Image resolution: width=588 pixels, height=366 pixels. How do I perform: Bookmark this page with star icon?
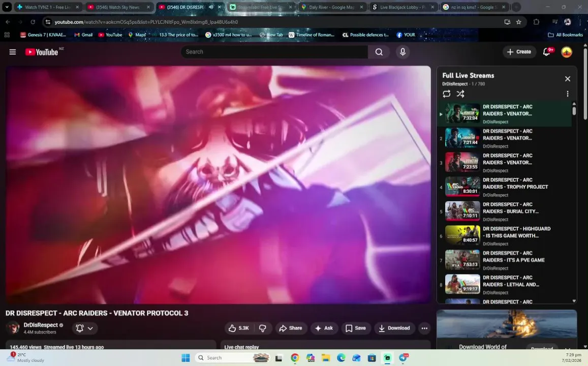coord(518,22)
